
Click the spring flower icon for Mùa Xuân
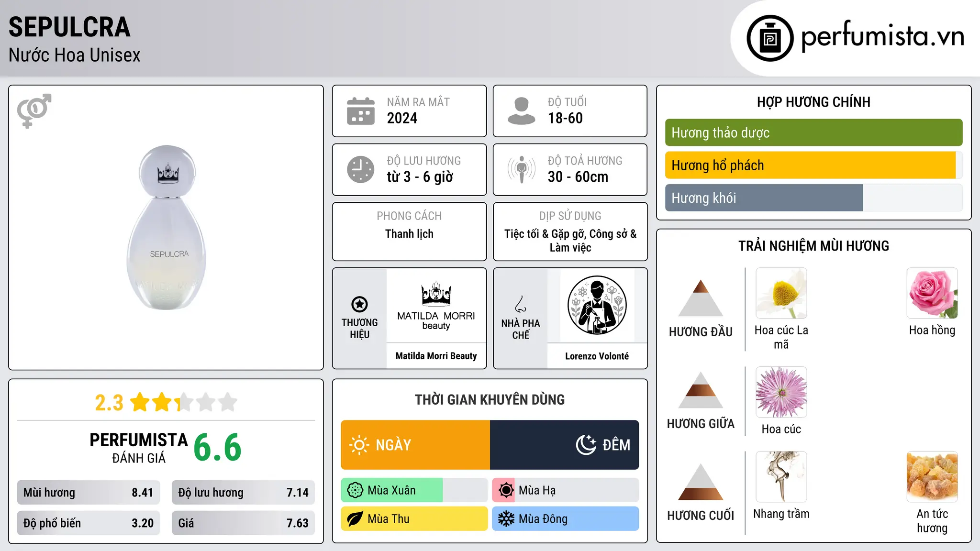tap(355, 490)
